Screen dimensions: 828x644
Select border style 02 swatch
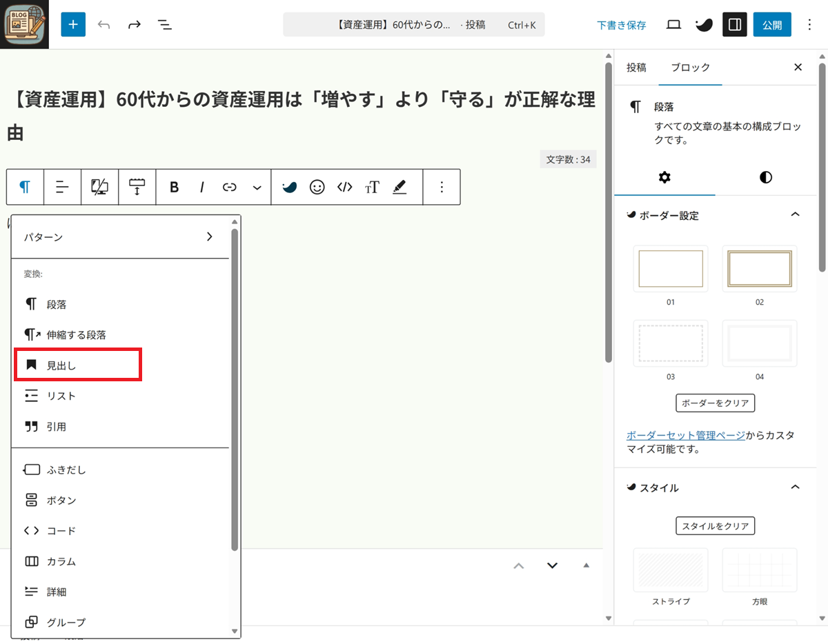click(x=760, y=268)
